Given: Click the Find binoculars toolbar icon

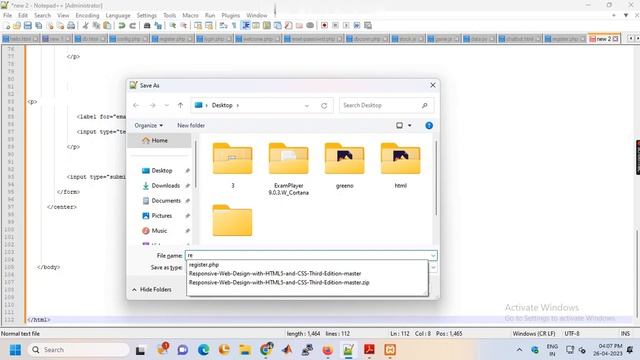Looking at the screenshot, I should tap(147, 25).
